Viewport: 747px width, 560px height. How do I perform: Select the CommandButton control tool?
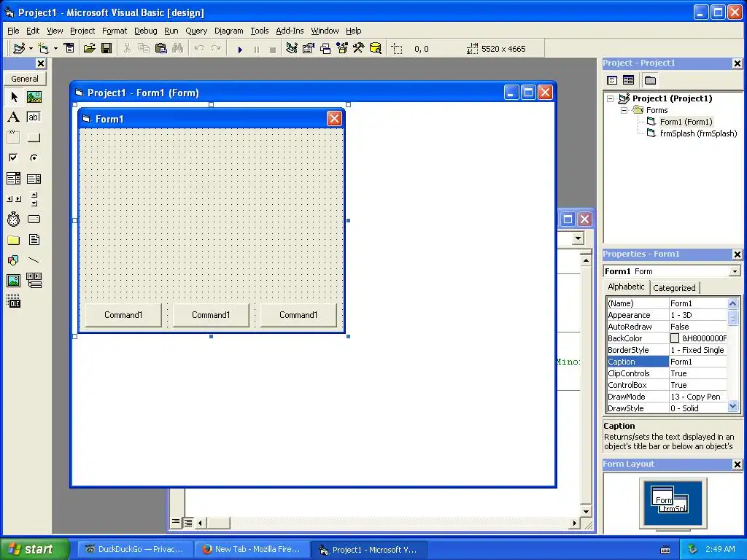pos(34,138)
